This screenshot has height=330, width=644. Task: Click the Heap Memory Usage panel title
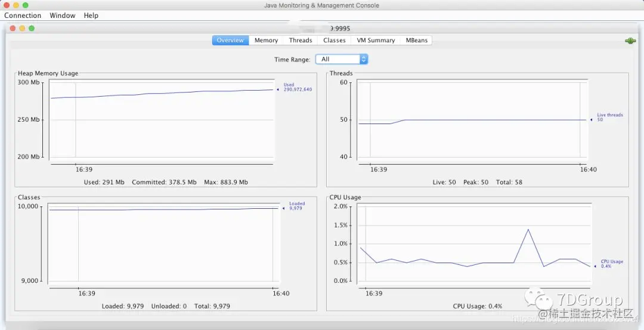click(x=48, y=73)
